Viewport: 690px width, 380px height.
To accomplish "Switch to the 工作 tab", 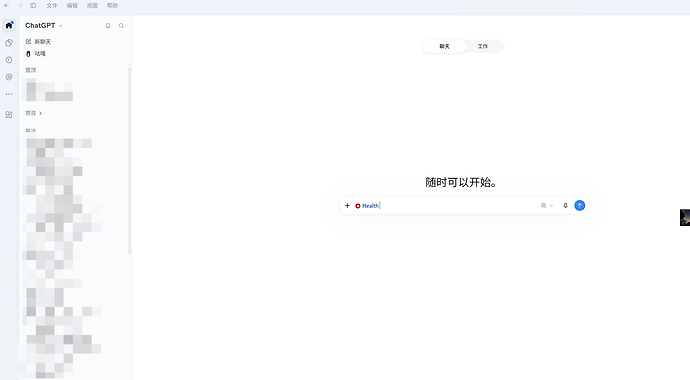I will (x=483, y=46).
